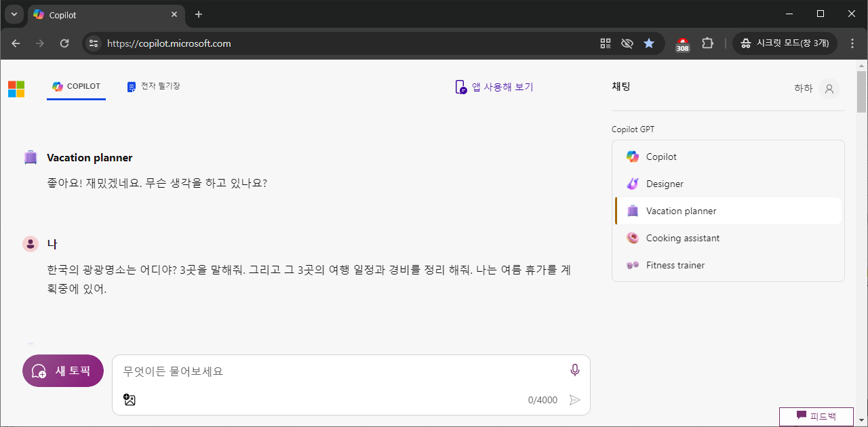This screenshot has width=868, height=427.
Task: Click the extension icon with 308 badge
Action: coord(683,44)
